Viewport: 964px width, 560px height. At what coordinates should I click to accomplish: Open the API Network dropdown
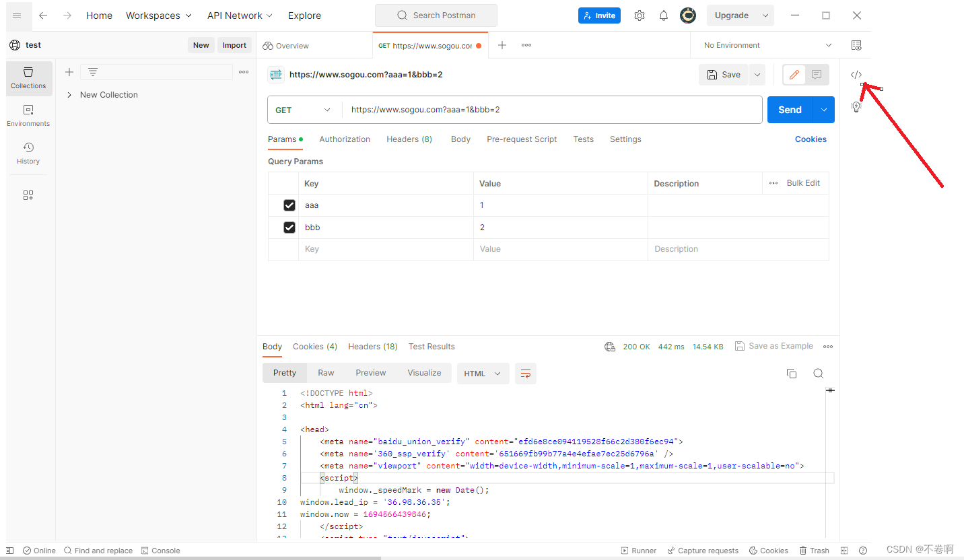click(x=240, y=15)
